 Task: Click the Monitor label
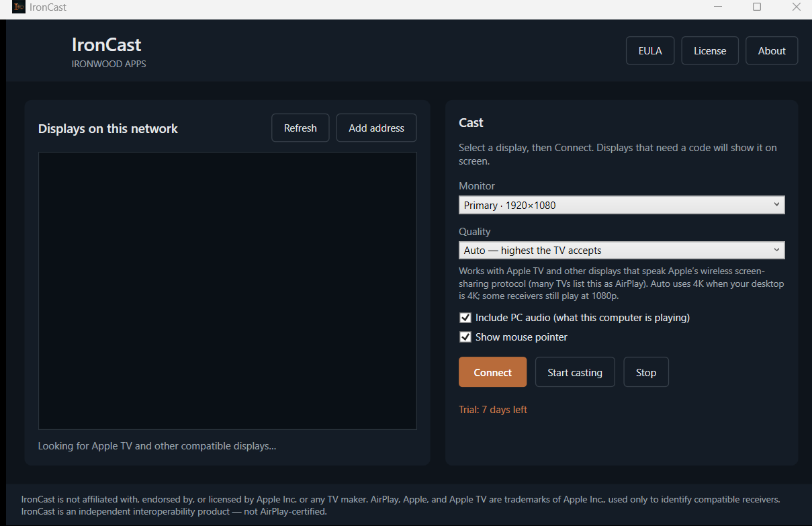[x=477, y=185]
